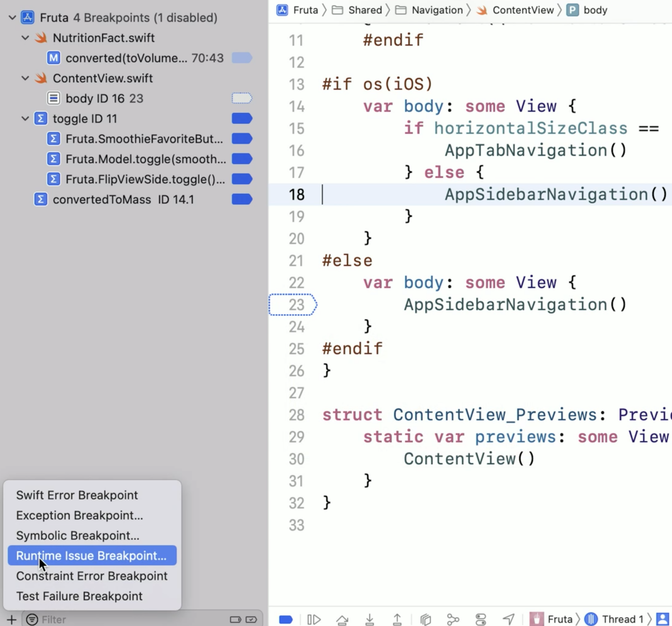The height and width of the screenshot is (626, 672).
Task: Disable Fruta.FlipViewSide.toggle breakpoint indicator
Action: (x=242, y=179)
